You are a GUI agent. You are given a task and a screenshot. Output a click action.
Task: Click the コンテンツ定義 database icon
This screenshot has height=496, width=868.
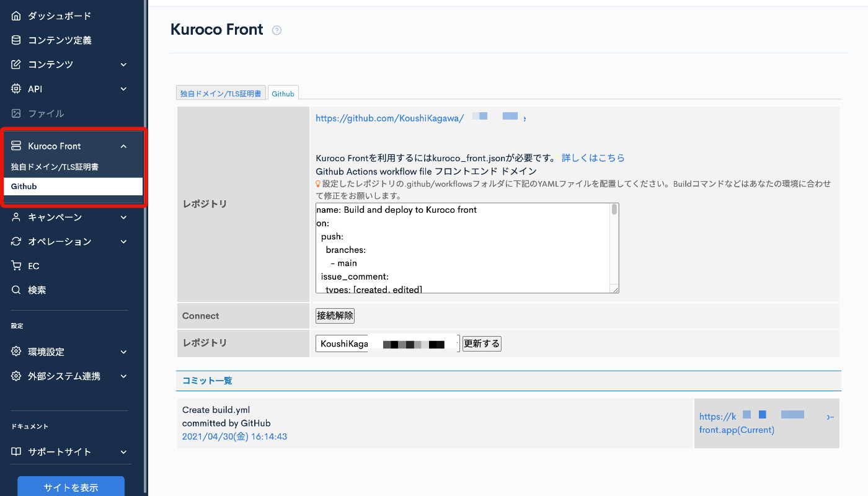click(16, 40)
